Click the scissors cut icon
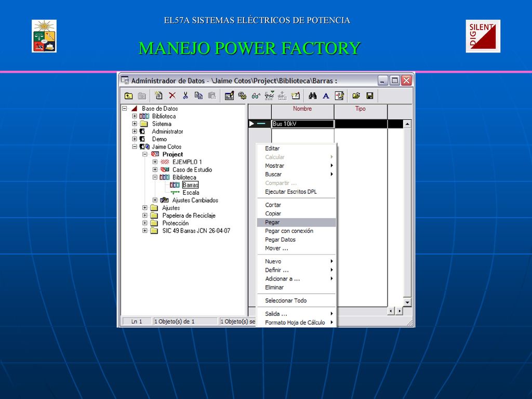The height and width of the screenshot is (399, 532). click(185, 96)
